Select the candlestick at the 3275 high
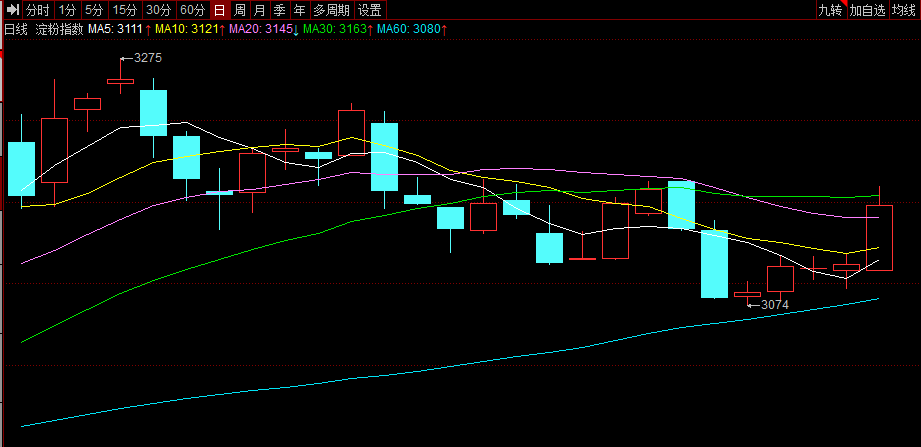921x447 pixels. pyautogui.click(x=120, y=81)
